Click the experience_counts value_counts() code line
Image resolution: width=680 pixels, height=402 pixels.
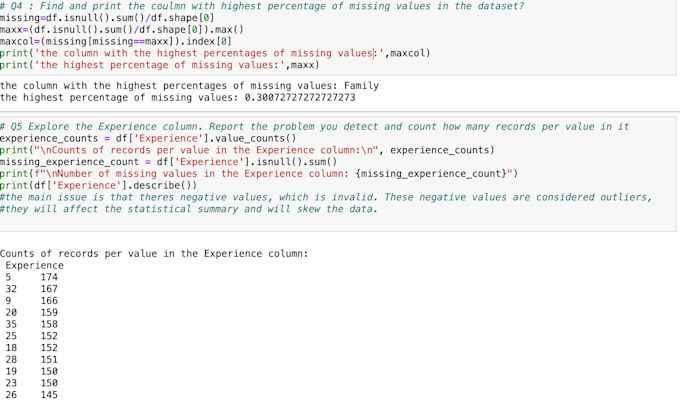point(148,138)
